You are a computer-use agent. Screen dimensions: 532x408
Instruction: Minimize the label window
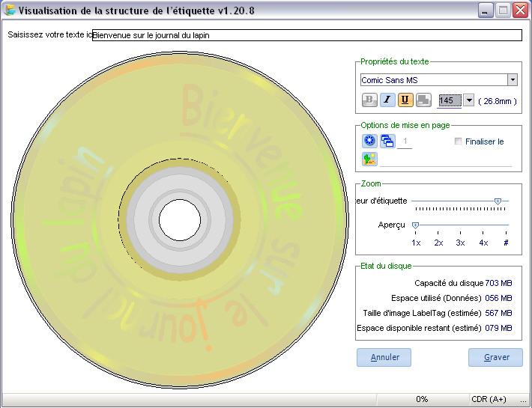coord(486,10)
